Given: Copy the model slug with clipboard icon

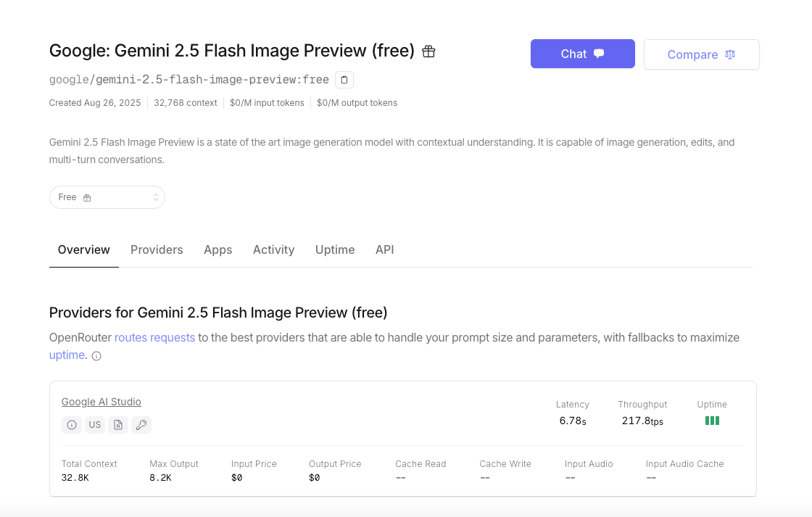Looking at the screenshot, I should 344,80.
